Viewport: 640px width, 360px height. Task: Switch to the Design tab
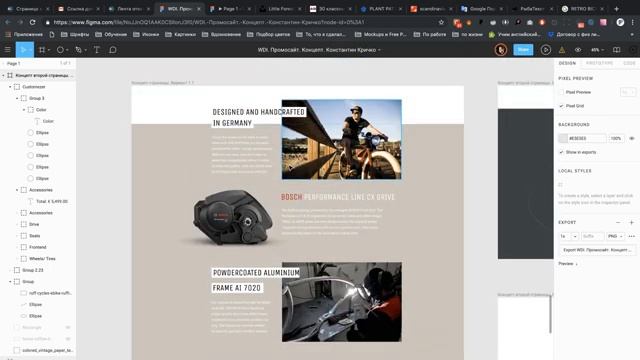(567, 63)
